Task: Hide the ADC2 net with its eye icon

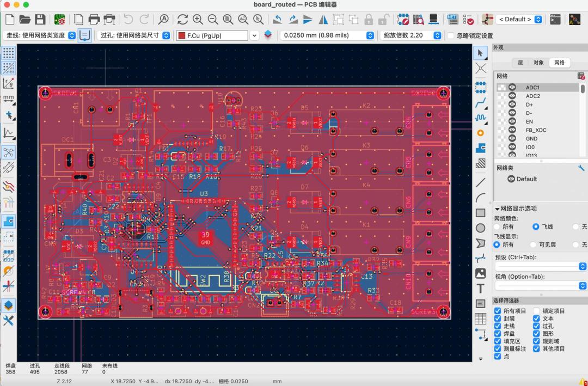Action: pos(512,96)
